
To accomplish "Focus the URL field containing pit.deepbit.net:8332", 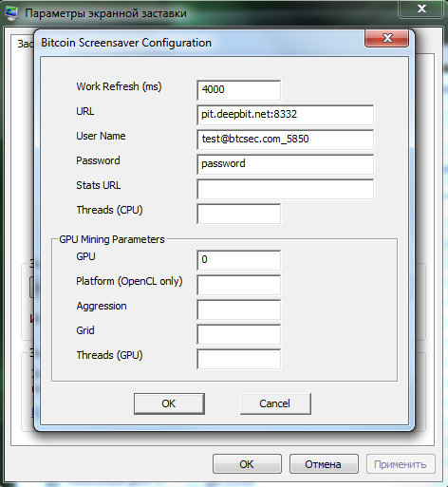I will [285, 115].
